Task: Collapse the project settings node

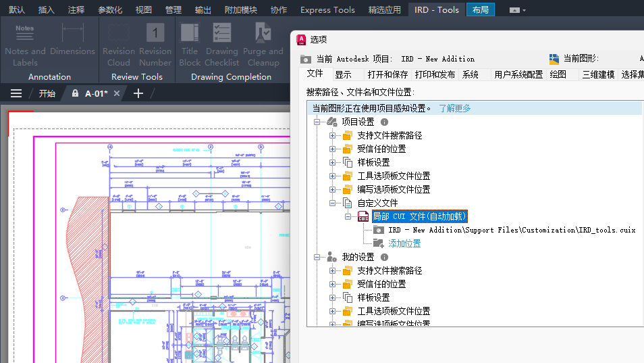Action: [x=317, y=122]
